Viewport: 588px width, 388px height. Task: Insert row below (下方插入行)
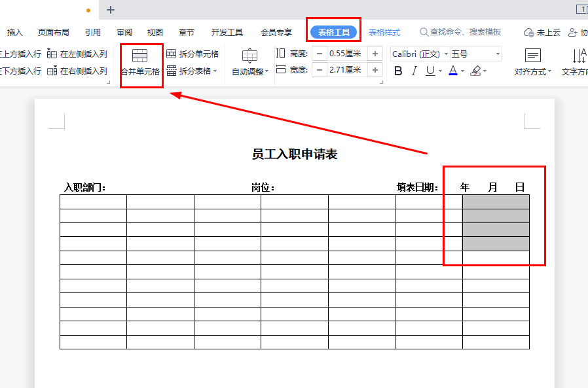click(20, 71)
